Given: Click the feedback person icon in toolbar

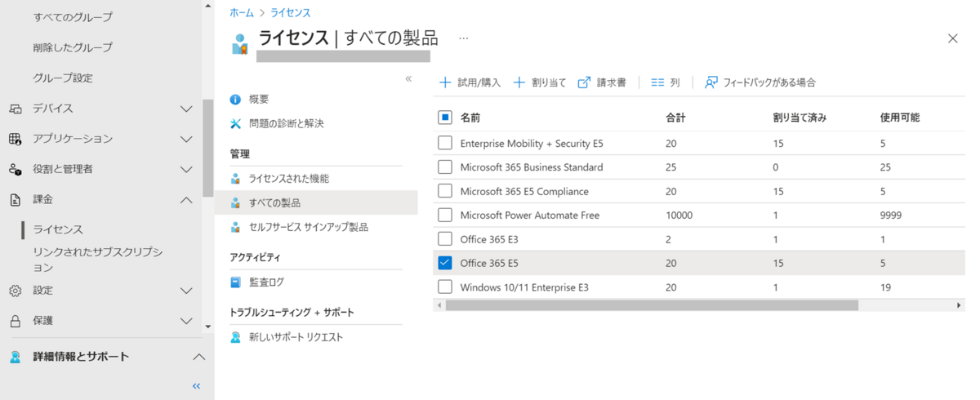Looking at the screenshot, I should pos(711,82).
